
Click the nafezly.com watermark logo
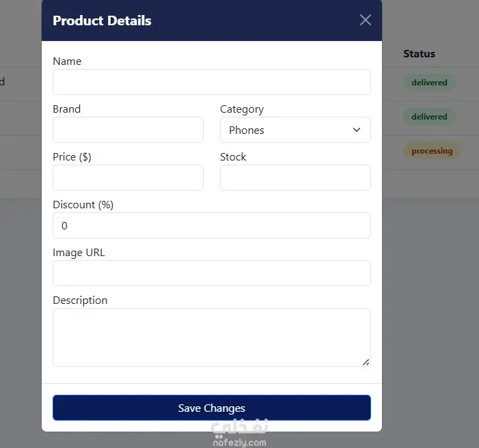(x=239, y=434)
